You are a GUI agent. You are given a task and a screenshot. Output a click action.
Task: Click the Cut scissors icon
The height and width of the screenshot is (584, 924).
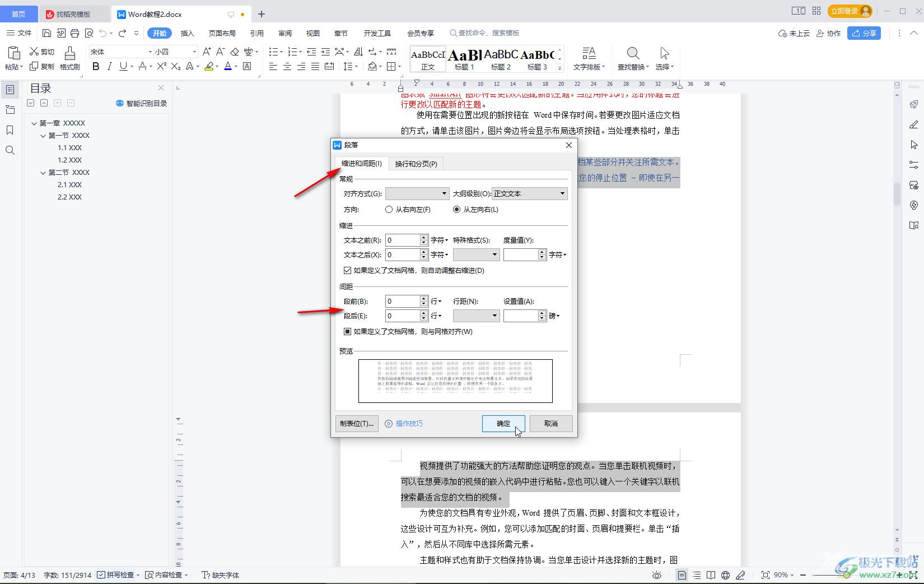[x=34, y=52]
